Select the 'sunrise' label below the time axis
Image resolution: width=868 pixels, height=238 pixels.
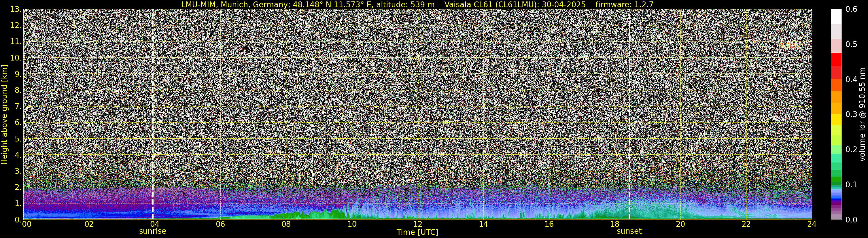click(153, 231)
